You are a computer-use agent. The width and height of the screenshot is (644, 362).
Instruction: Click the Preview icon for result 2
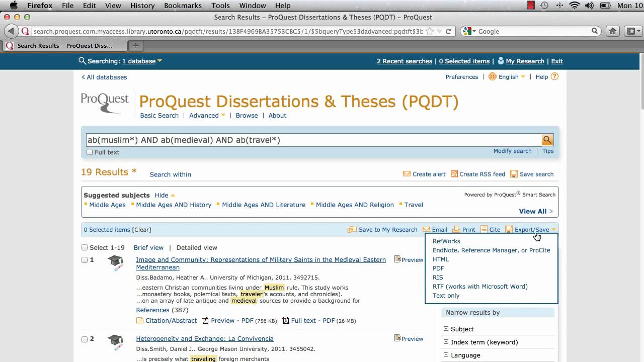coord(397,338)
